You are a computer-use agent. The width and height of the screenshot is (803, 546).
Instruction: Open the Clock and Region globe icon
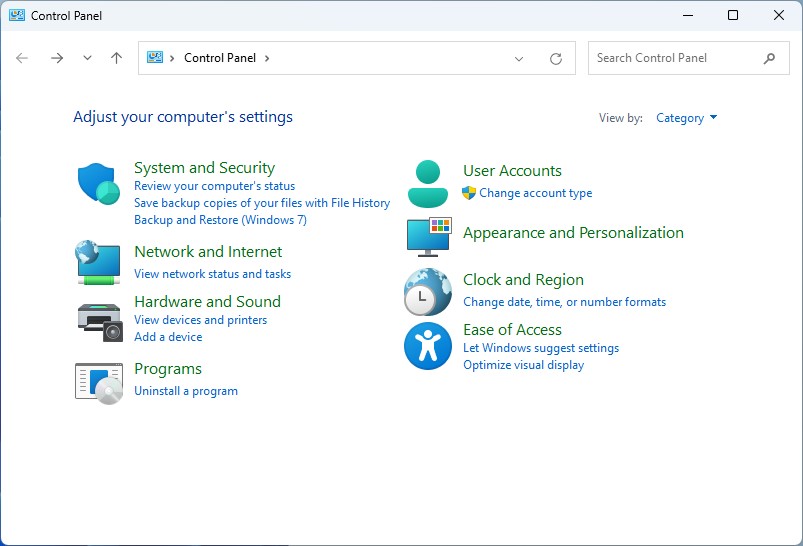tap(428, 291)
